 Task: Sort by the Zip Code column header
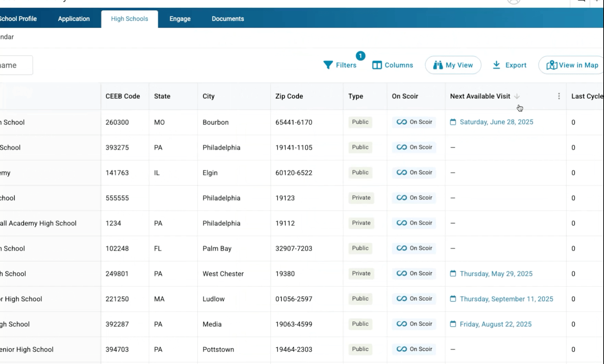(289, 96)
